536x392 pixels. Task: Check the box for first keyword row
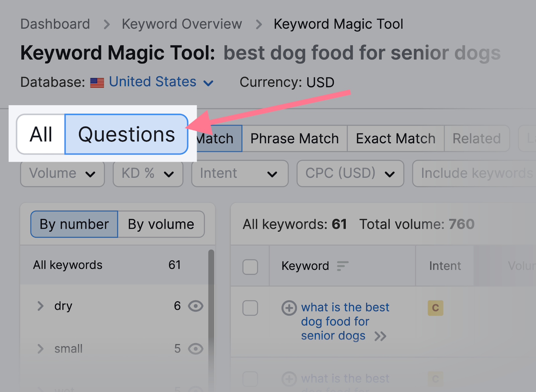(250, 308)
